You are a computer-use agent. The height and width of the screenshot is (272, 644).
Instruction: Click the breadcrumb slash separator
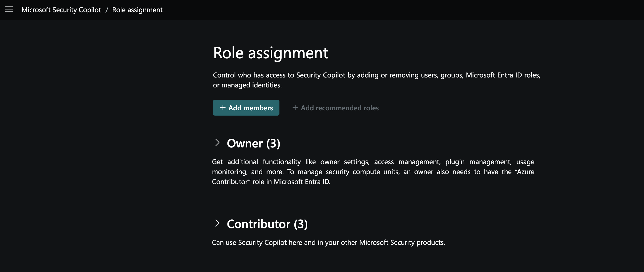(107, 10)
